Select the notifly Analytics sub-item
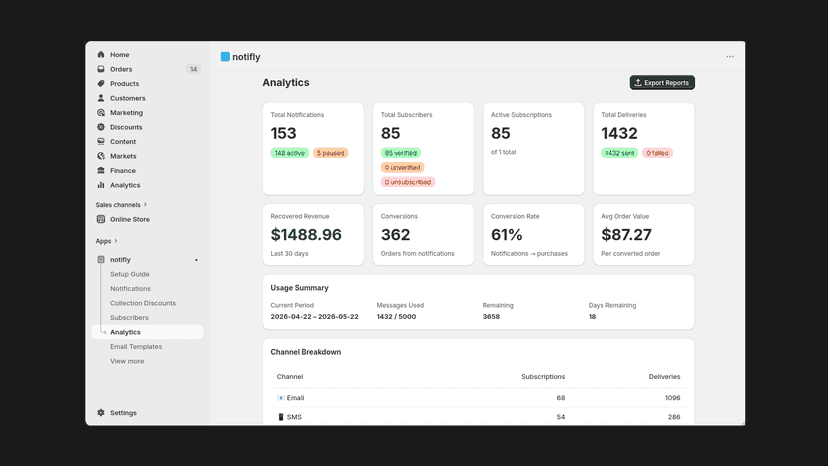The height and width of the screenshot is (466, 828). pyautogui.click(x=147, y=332)
